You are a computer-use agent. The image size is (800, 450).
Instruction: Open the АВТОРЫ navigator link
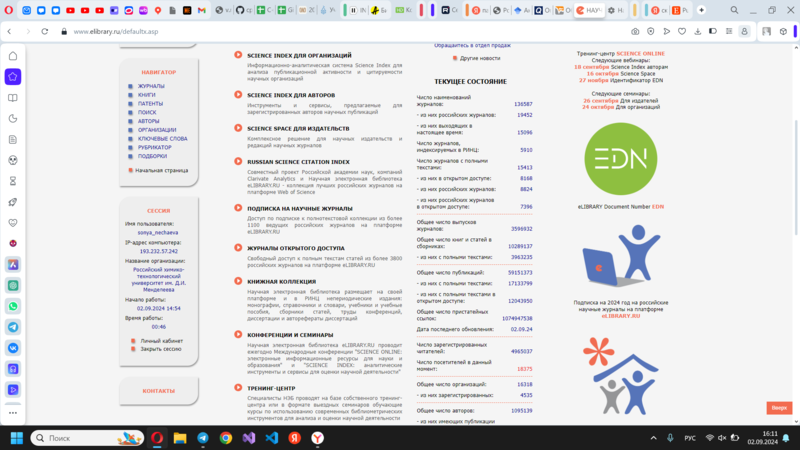coord(148,121)
